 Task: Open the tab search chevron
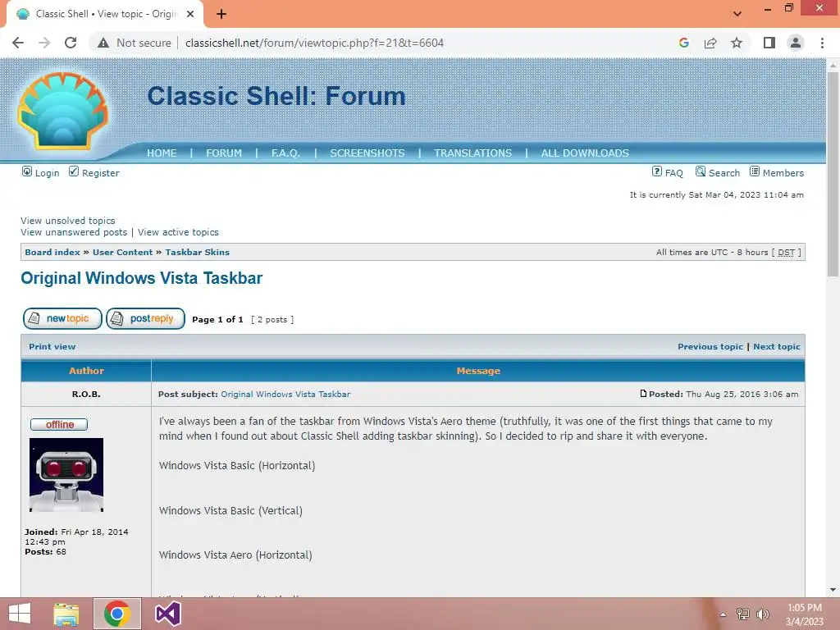[737, 14]
